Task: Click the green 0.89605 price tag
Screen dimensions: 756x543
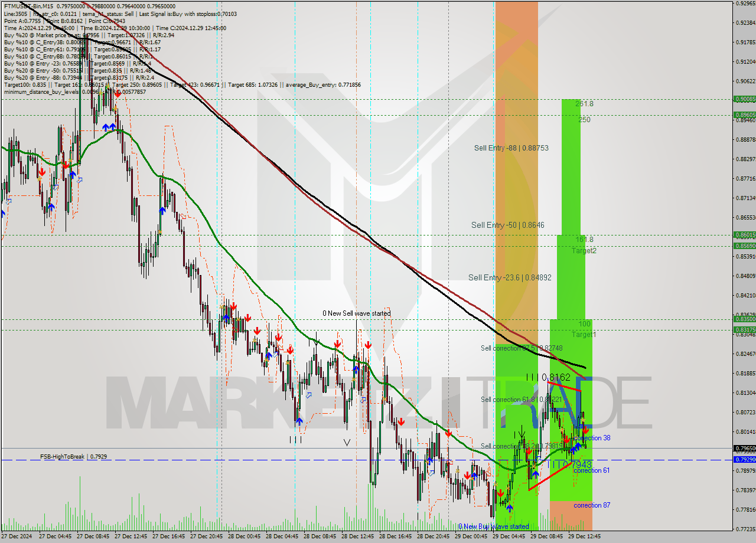Action: 744,115
